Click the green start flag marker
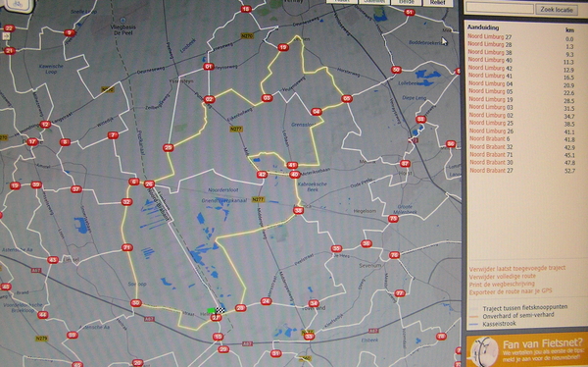The width and height of the screenshot is (588, 367). coord(211,310)
